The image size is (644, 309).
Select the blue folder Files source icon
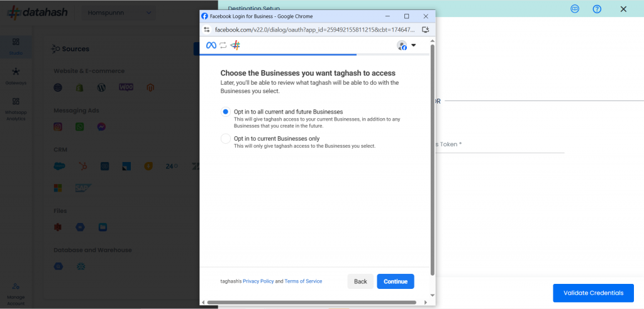coord(103,227)
